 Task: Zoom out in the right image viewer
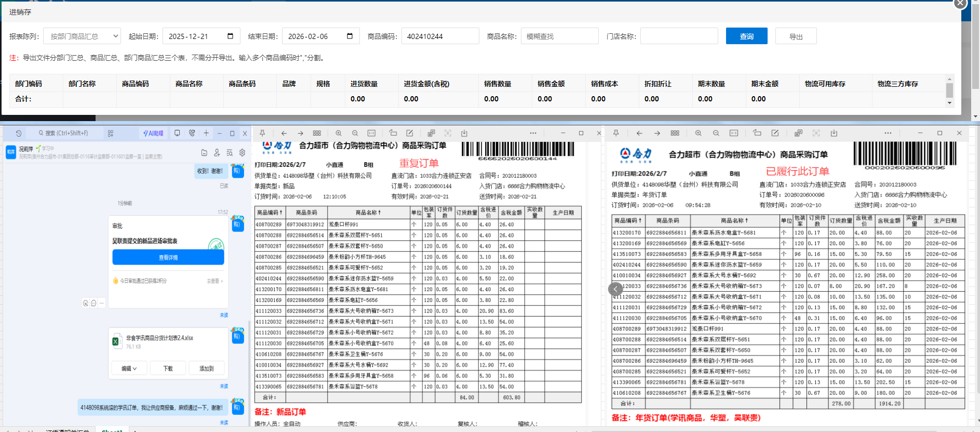tap(716, 134)
